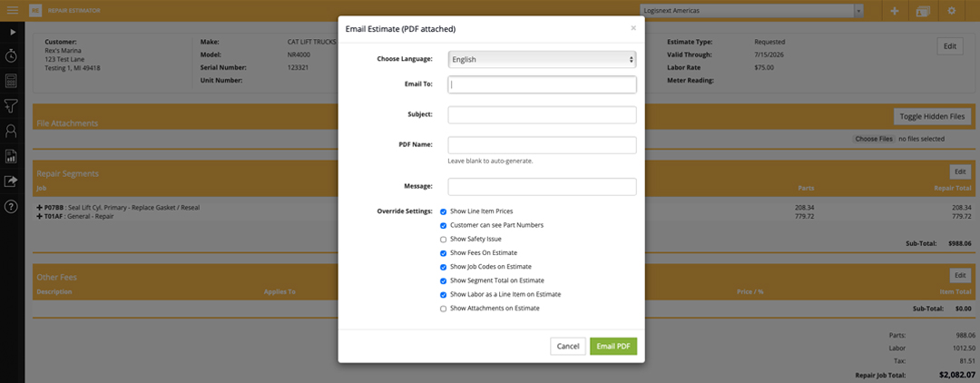This screenshot has width=980, height=383.
Task: Click into the Subject field
Action: click(x=542, y=115)
